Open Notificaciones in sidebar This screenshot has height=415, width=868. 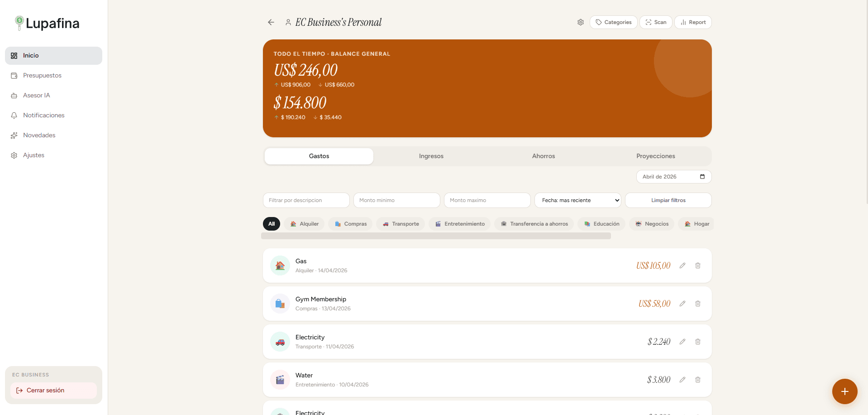pyautogui.click(x=53, y=116)
